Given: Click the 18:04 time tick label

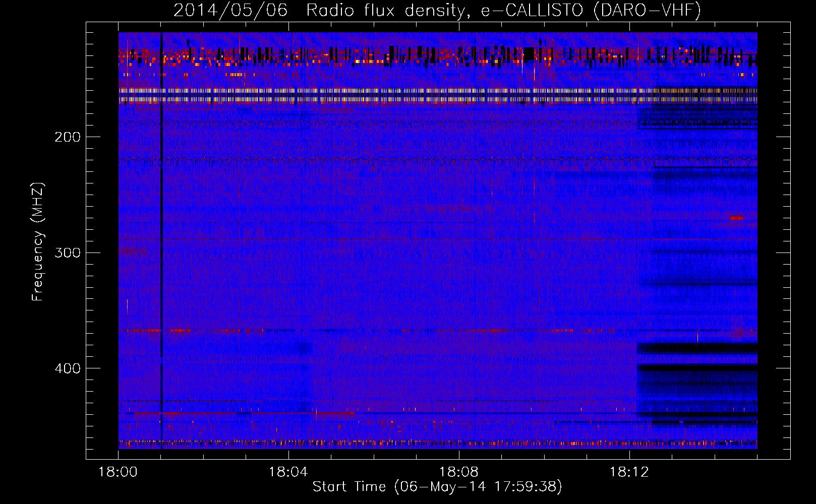Looking at the screenshot, I should (x=288, y=472).
